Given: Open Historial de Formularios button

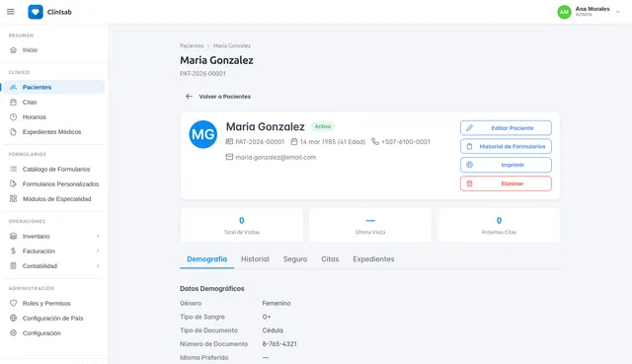Looking at the screenshot, I should point(506,146).
